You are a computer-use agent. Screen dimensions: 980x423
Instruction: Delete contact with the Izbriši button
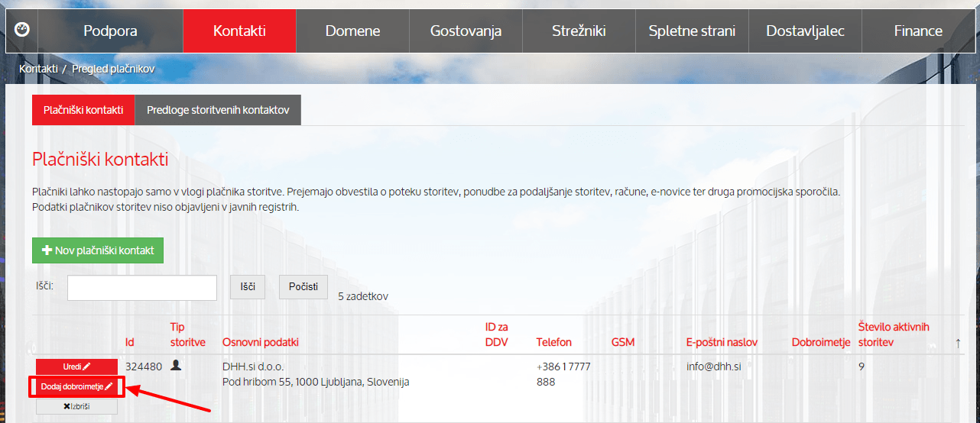[76, 406]
